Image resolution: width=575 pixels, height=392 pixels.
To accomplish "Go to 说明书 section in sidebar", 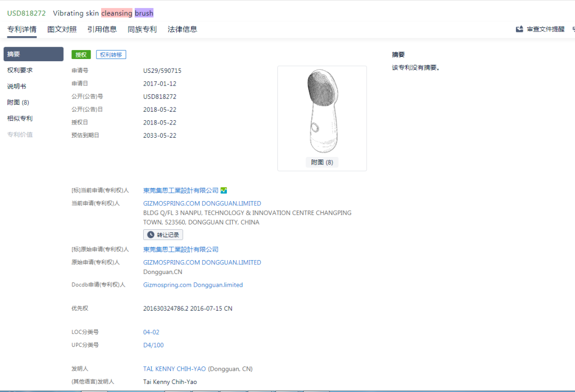I will 17,87.
